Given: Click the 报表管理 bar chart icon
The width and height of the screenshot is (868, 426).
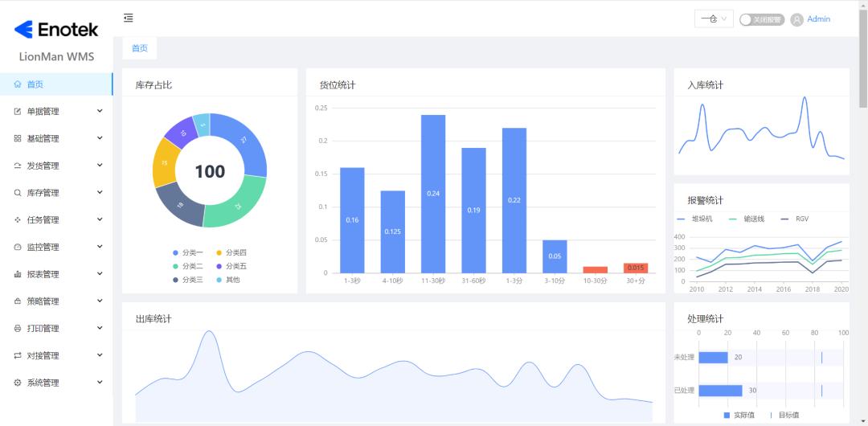Looking at the screenshot, I should pyautogui.click(x=18, y=274).
